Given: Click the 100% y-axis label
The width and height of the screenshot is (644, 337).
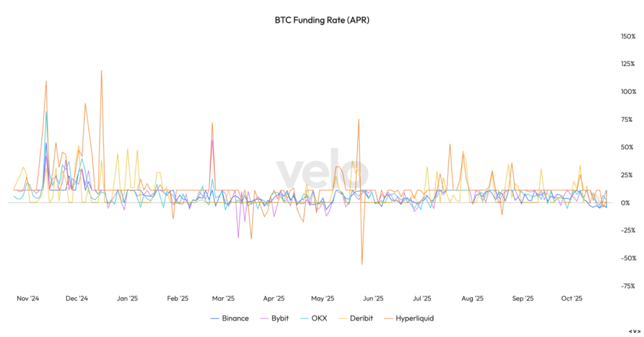Looking at the screenshot, I should pyautogui.click(x=627, y=92).
